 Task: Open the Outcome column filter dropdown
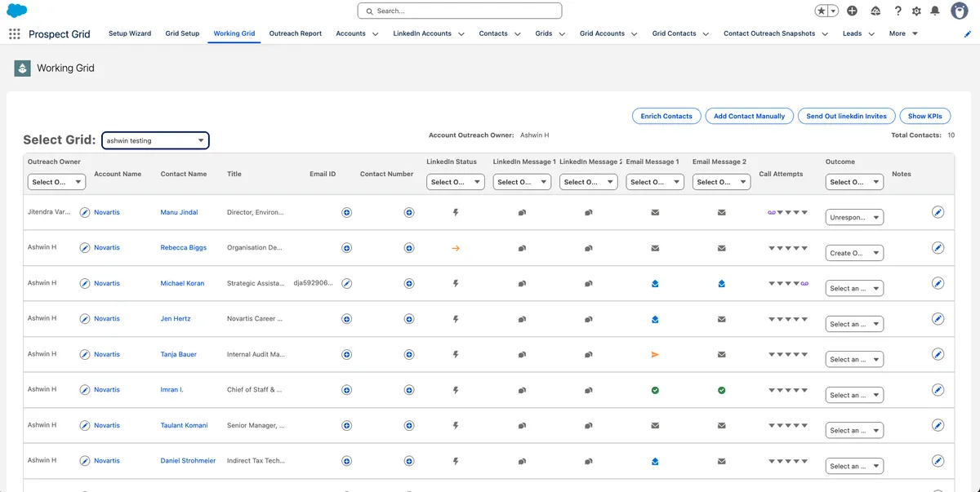tap(854, 182)
